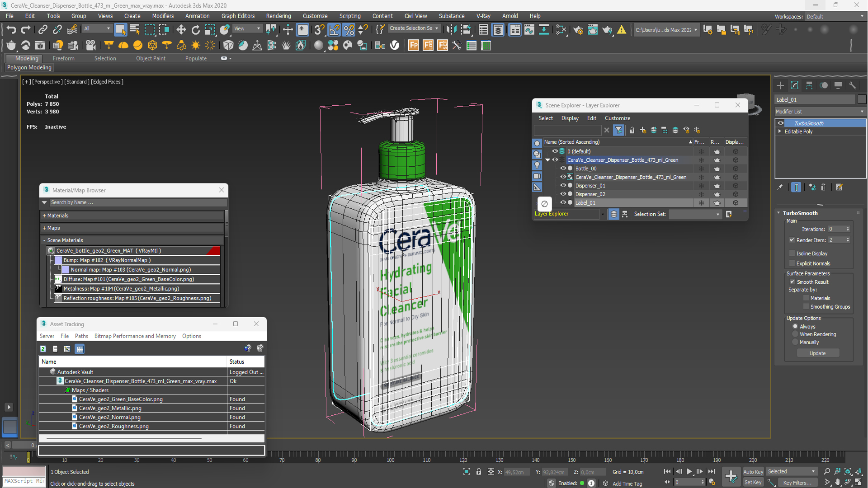Select the Always update radio button
The width and height of the screenshot is (868, 488).
coord(795,327)
